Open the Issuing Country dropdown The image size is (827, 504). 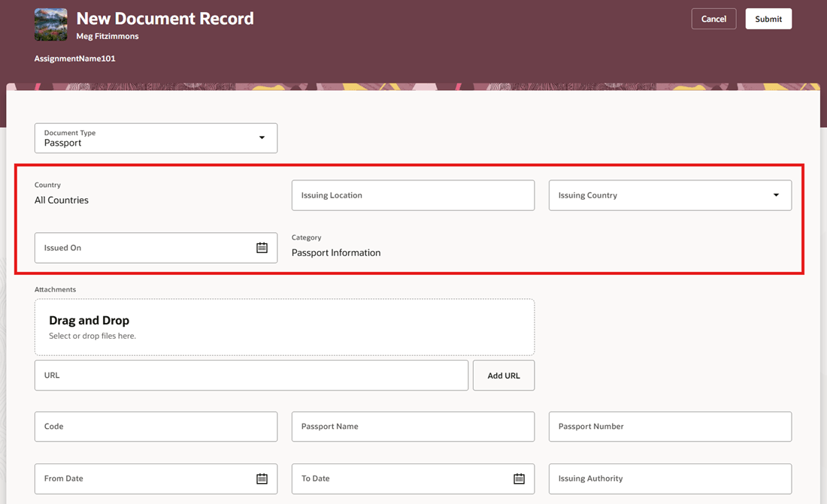(776, 195)
